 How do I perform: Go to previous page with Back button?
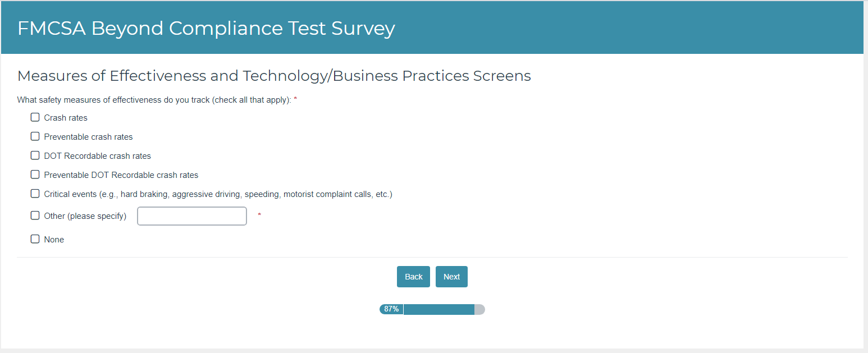pyautogui.click(x=413, y=277)
